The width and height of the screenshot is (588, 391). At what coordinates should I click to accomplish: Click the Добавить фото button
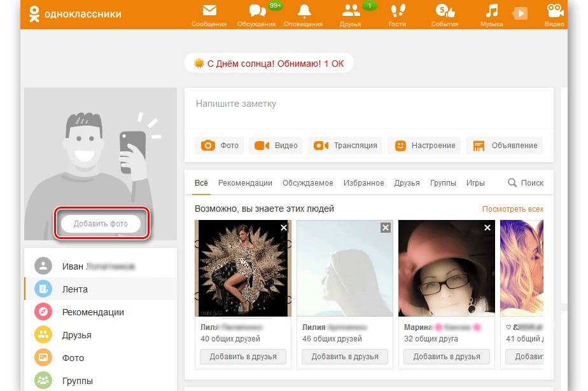[101, 224]
